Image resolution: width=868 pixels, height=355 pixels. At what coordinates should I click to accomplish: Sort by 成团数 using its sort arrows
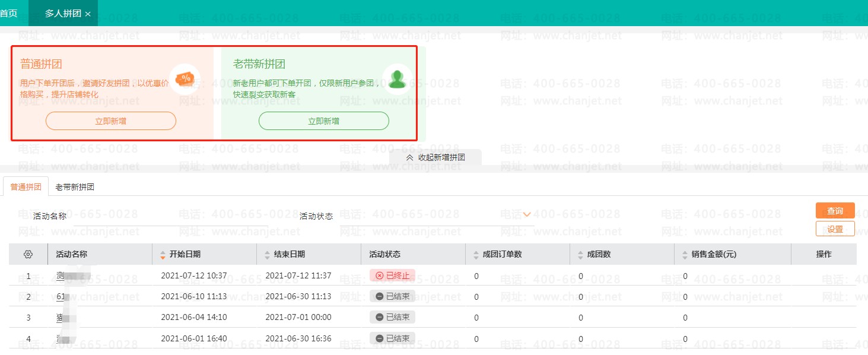(580, 255)
